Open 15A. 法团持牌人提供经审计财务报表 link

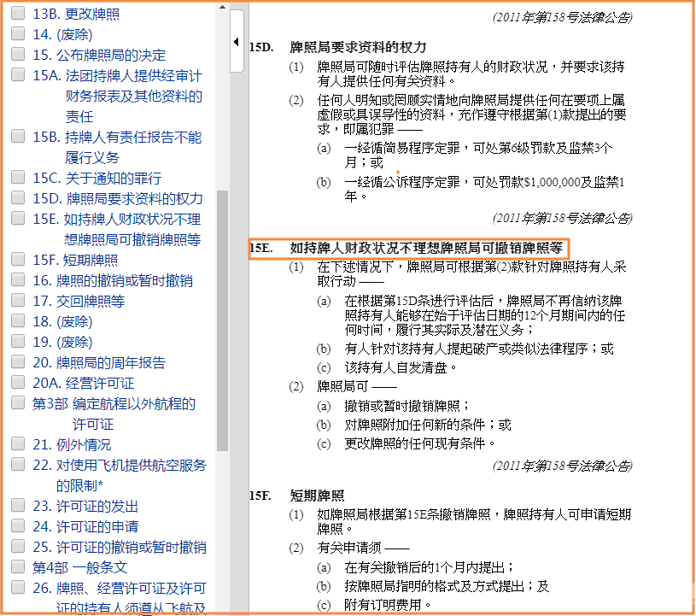118,96
